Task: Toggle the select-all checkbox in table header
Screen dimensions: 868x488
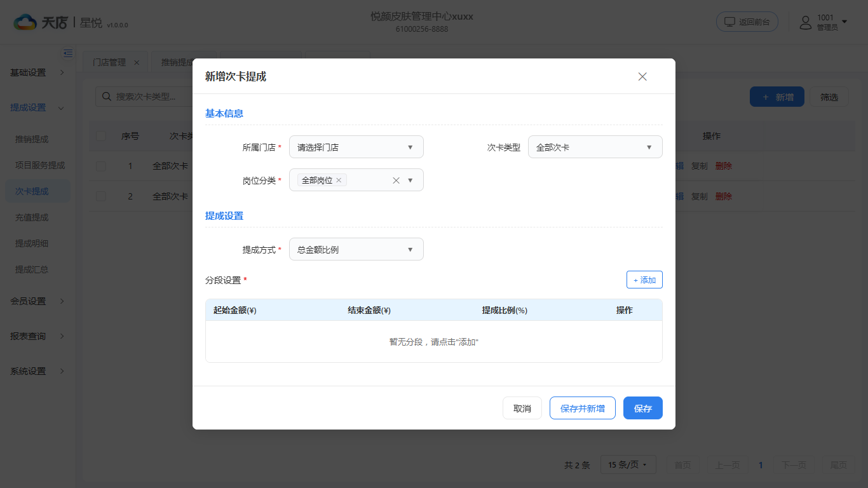Action: click(x=101, y=135)
